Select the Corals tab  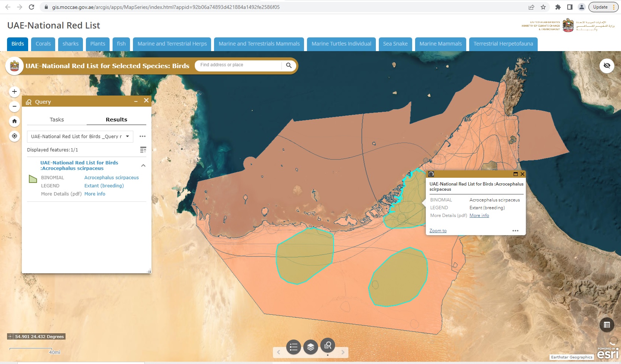(x=43, y=44)
